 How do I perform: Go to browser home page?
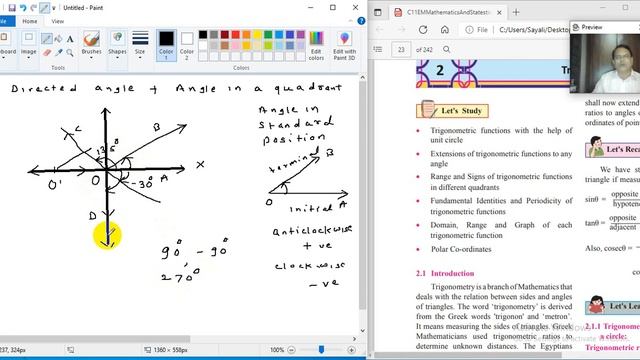point(445,30)
